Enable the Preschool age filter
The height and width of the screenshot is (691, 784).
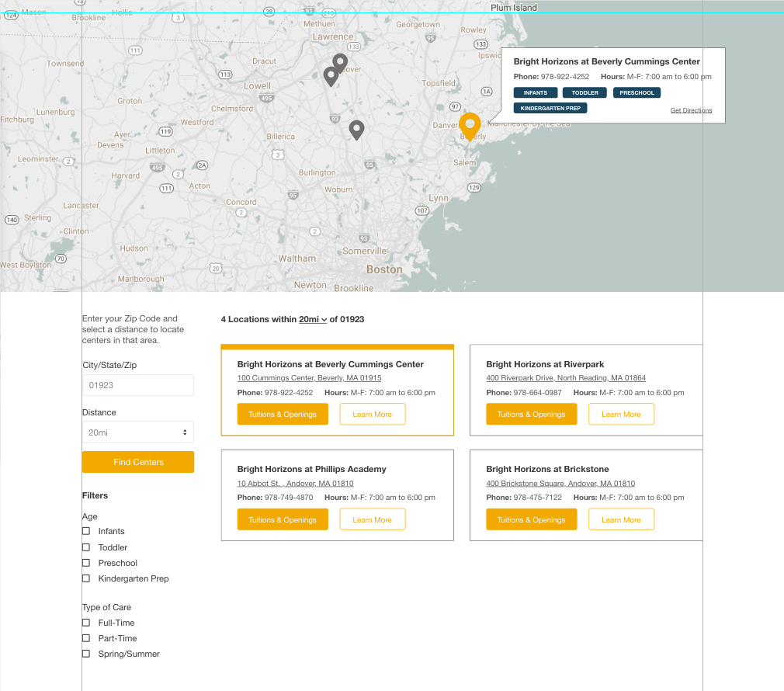coord(86,563)
